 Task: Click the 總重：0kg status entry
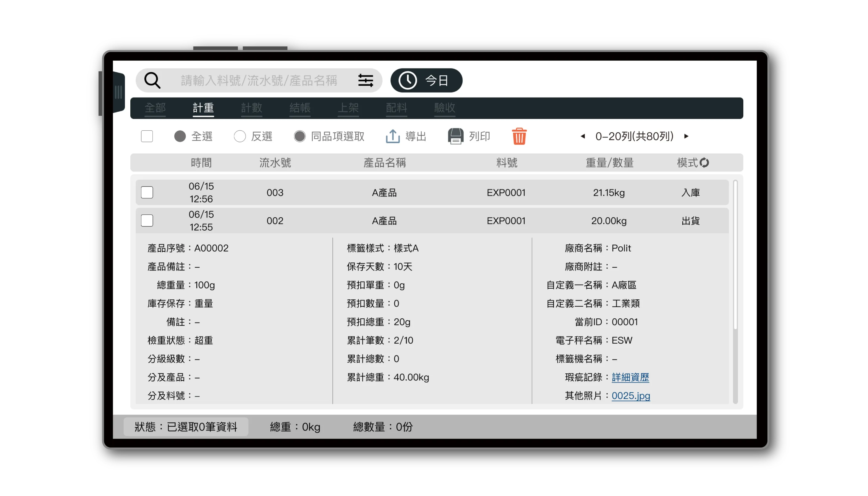tap(295, 427)
